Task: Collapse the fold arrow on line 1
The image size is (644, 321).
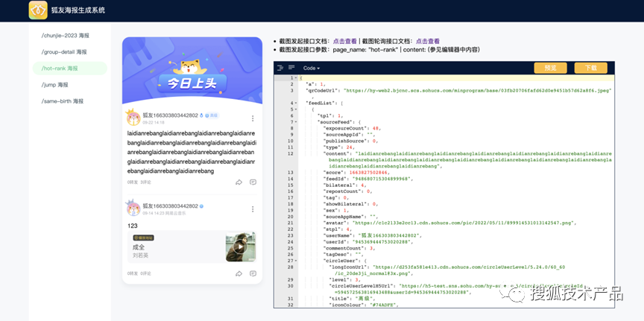Action: [296, 78]
